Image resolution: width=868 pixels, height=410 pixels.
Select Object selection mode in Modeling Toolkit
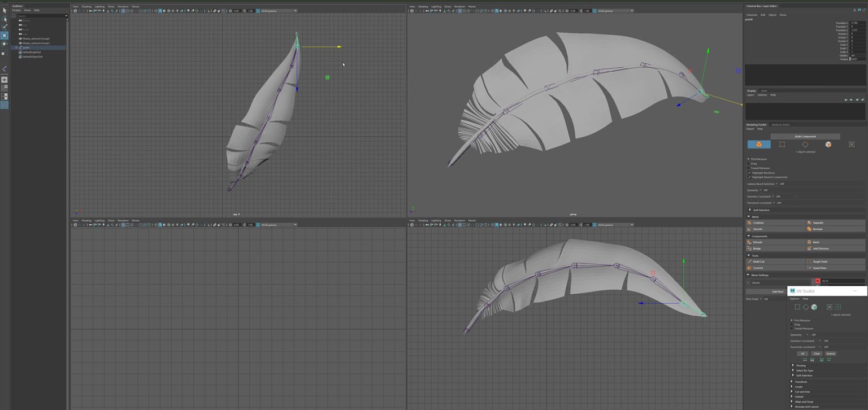[759, 145]
